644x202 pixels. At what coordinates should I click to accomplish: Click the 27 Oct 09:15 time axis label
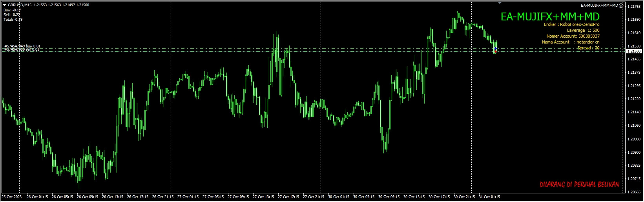tap(238, 197)
